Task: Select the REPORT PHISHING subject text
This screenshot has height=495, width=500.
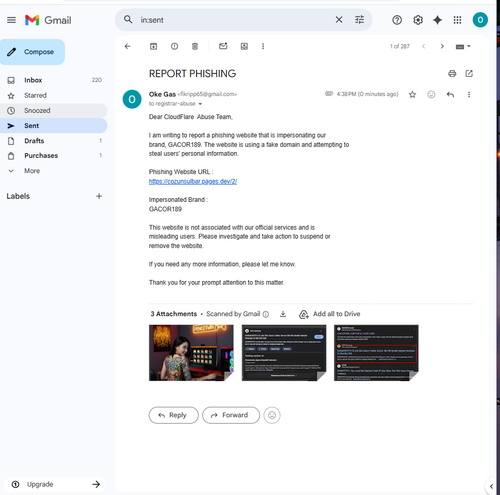Action: (x=192, y=74)
